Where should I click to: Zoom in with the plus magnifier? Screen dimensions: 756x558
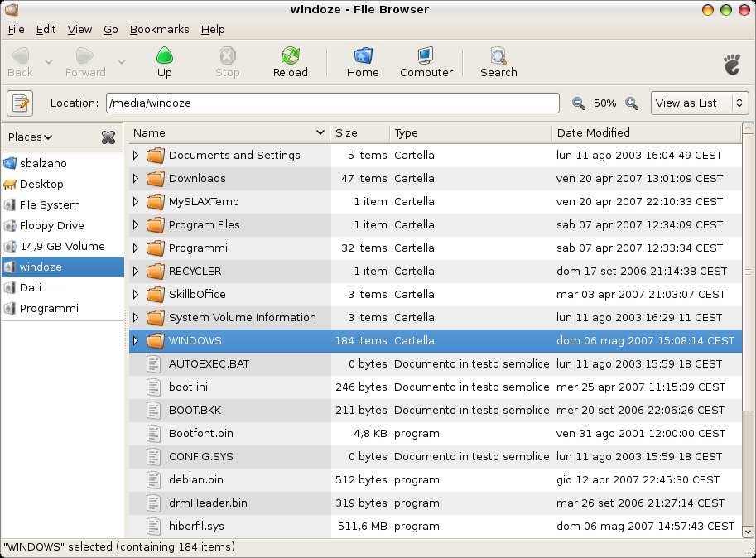632,103
